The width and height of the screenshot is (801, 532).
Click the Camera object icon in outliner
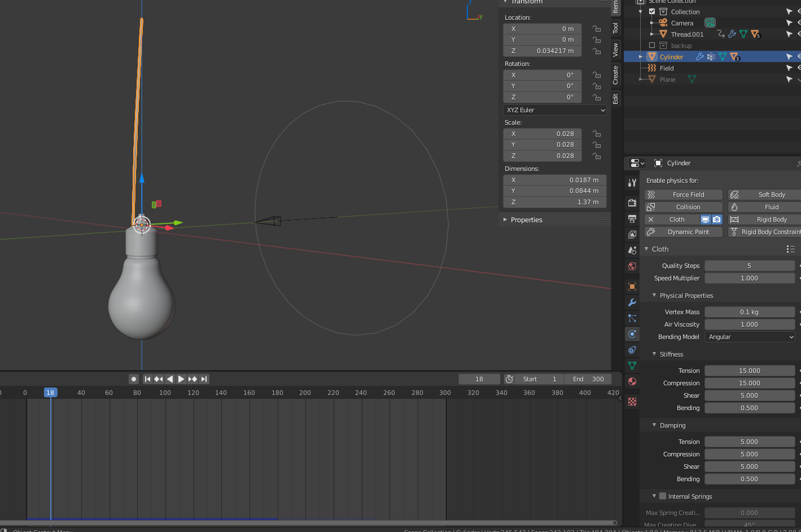point(663,23)
